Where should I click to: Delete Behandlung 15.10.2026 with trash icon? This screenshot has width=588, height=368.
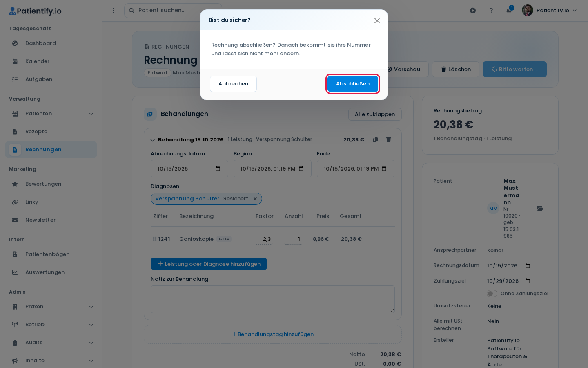pyautogui.click(x=389, y=140)
